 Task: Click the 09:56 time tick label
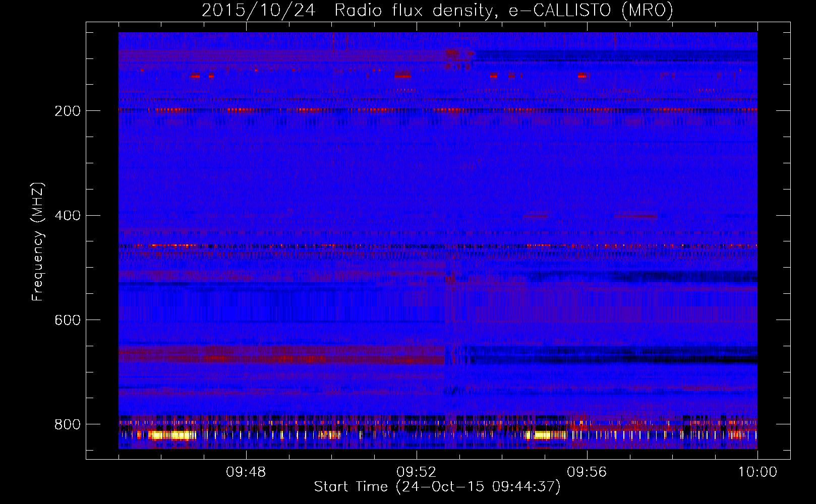(587, 472)
